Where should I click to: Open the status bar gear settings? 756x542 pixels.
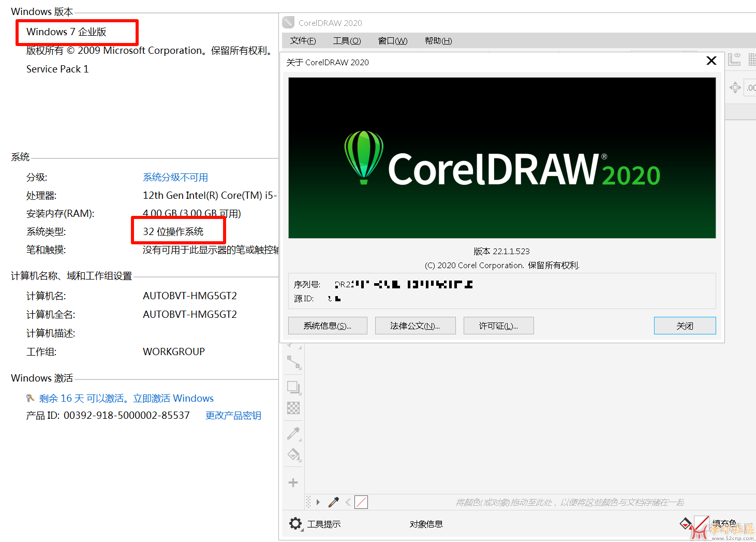tap(295, 524)
